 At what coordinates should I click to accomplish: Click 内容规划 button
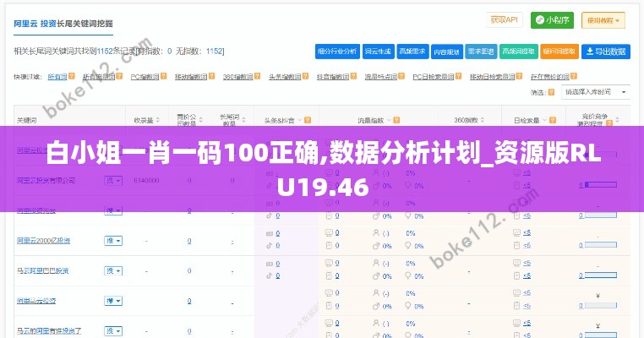(x=447, y=52)
